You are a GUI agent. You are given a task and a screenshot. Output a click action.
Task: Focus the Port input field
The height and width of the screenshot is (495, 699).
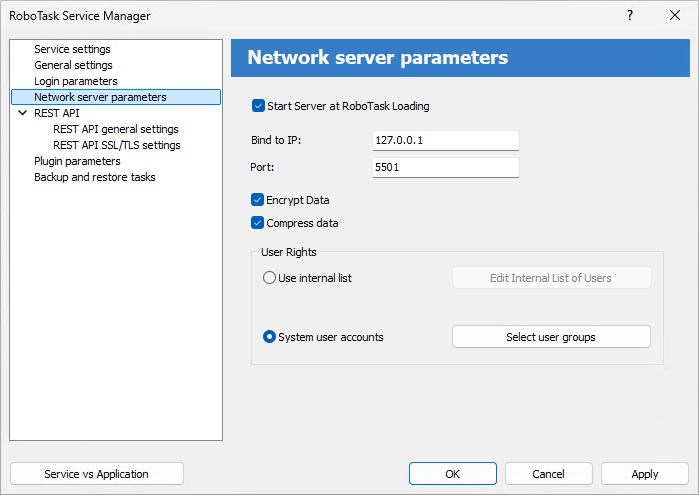click(x=446, y=168)
